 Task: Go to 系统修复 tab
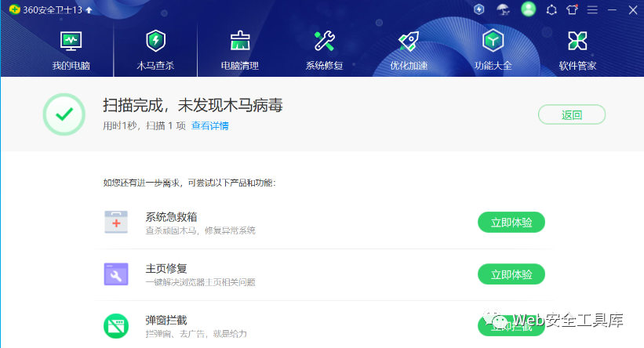[325, 50]
